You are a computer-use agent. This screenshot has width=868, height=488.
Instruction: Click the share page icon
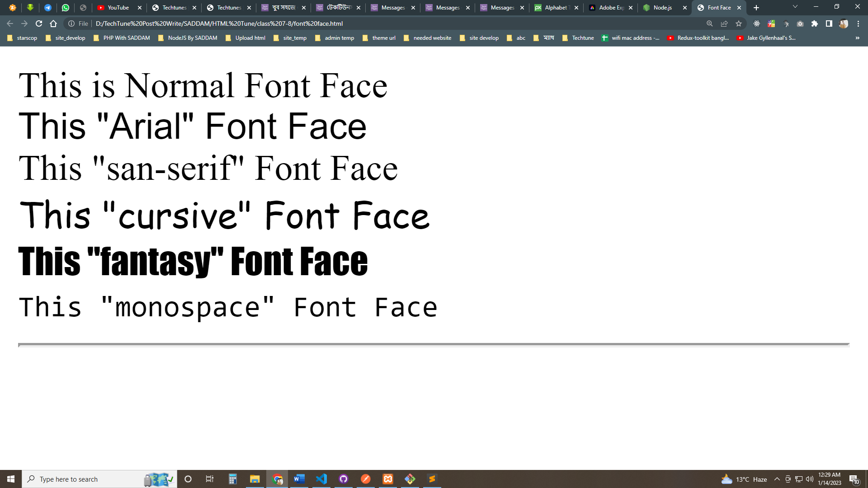[x=724, y=23]
